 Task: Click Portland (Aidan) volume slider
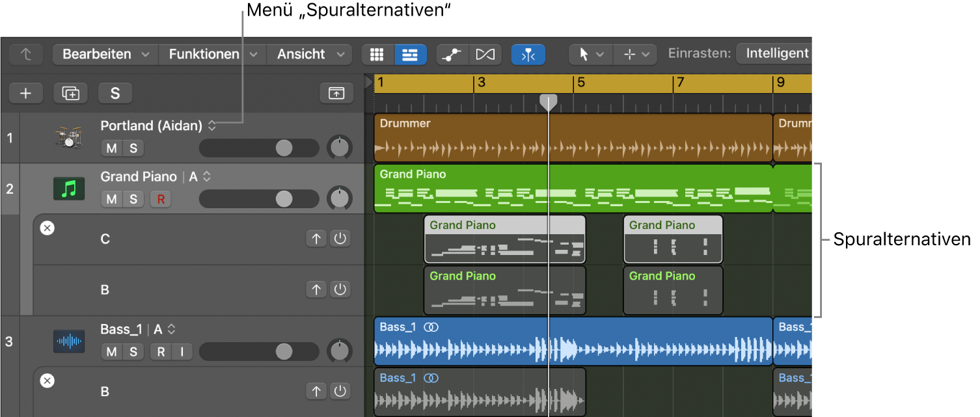point(259,148)
